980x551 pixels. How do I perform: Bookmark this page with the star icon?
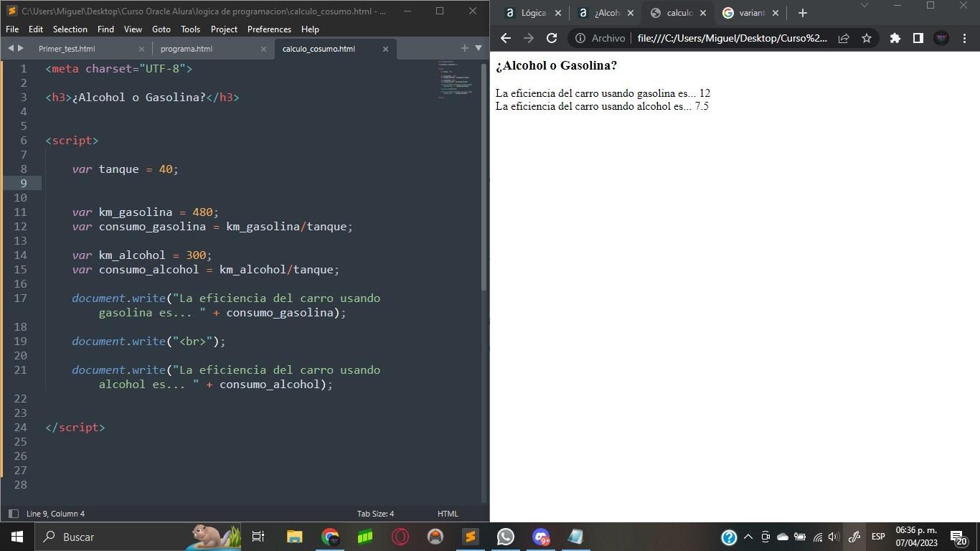click(x=867, y=38)
